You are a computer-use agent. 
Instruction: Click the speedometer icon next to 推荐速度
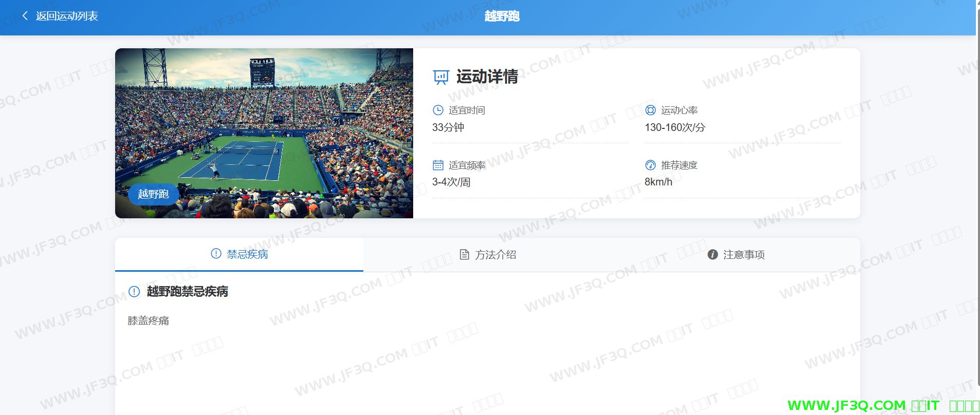pyautogui.click(x=650, y=165)
